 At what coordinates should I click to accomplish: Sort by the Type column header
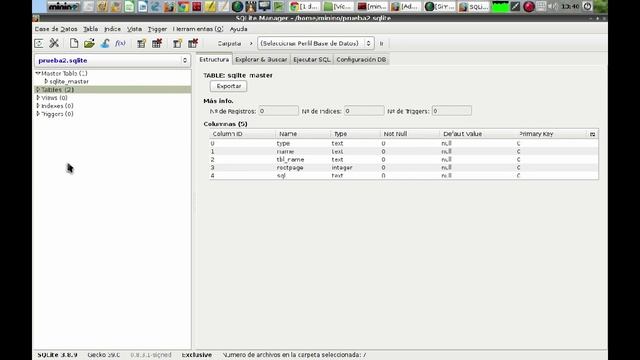pyautogui.click(x=355, y=134)
